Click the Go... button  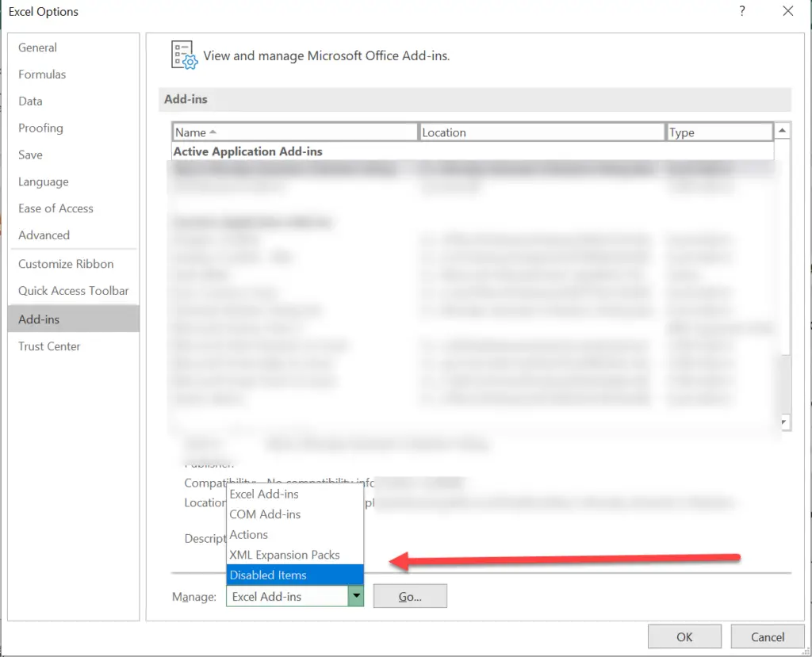[x=410, y=597]
